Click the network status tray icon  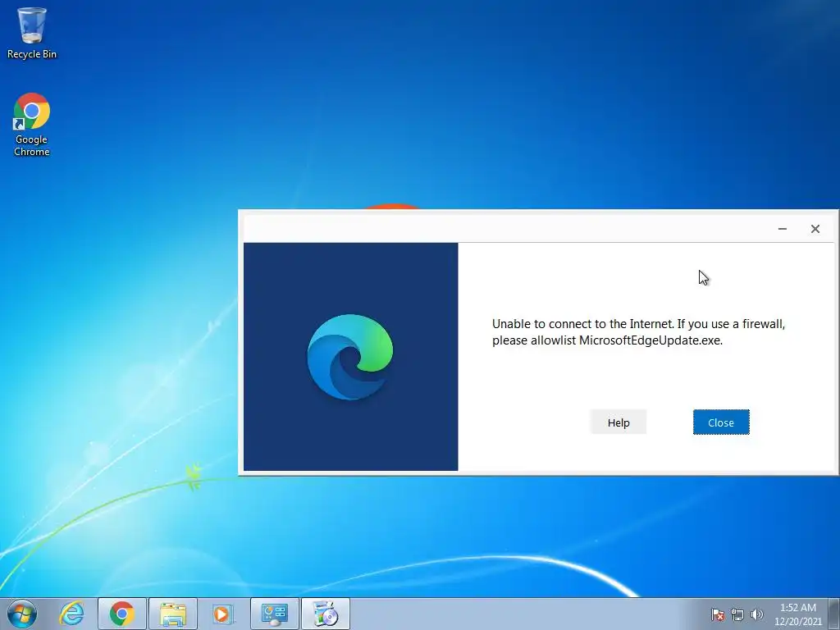pyautogui.click(x=737, y=614)
